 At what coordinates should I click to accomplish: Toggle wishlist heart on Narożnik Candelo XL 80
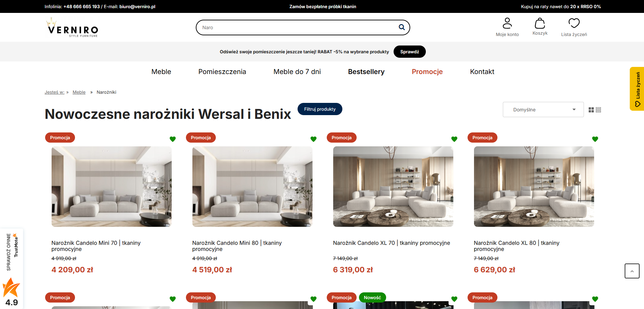tap(595, 139)
